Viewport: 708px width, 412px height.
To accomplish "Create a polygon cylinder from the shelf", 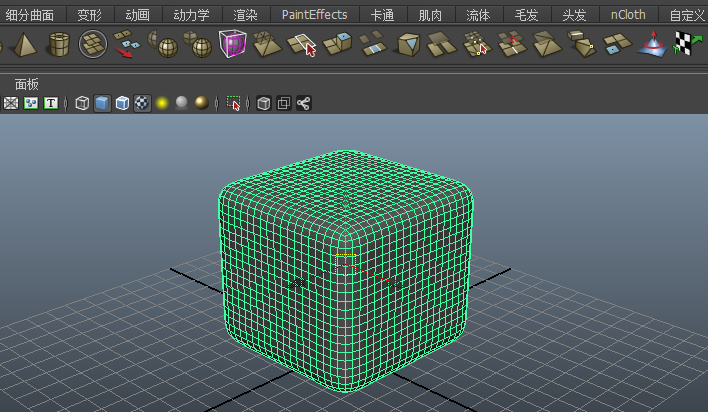I will [x=59, y=44].
